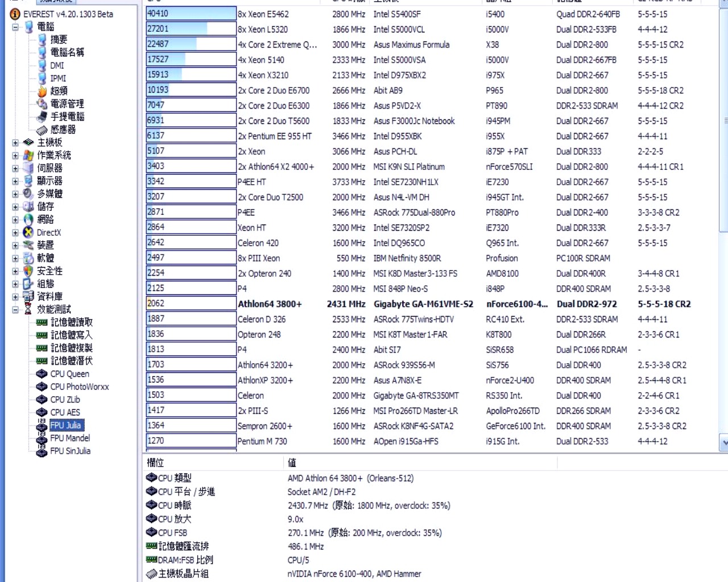Click the 記憶體寫入 memory write icon
Screen dimensions: 728x582
click(x=42, y=335)
